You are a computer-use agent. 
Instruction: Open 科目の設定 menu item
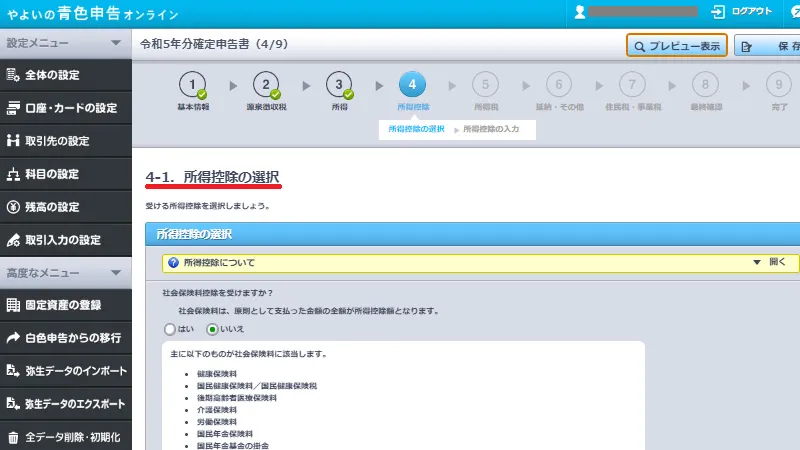tap(66, 174)
